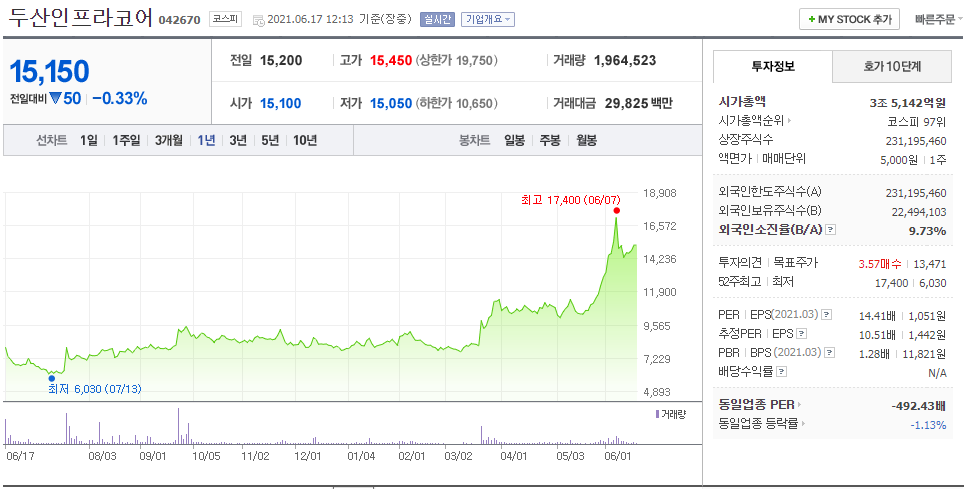
Task: Click the 실시간 real-time badge
Action: (437, 19)
